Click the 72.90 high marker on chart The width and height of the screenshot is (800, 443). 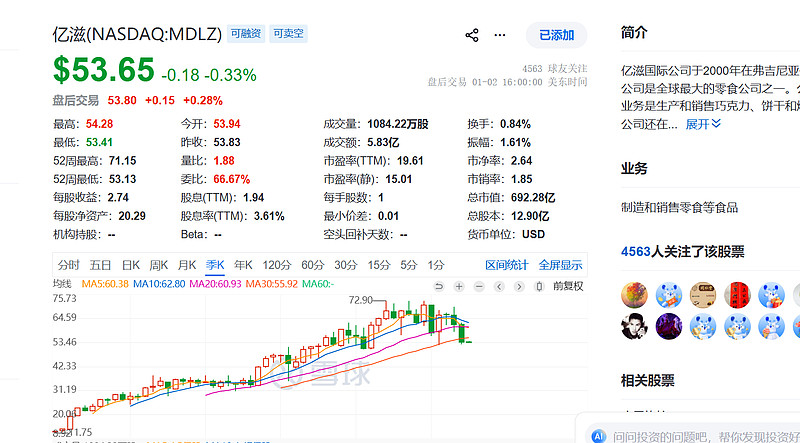(360, 300)
